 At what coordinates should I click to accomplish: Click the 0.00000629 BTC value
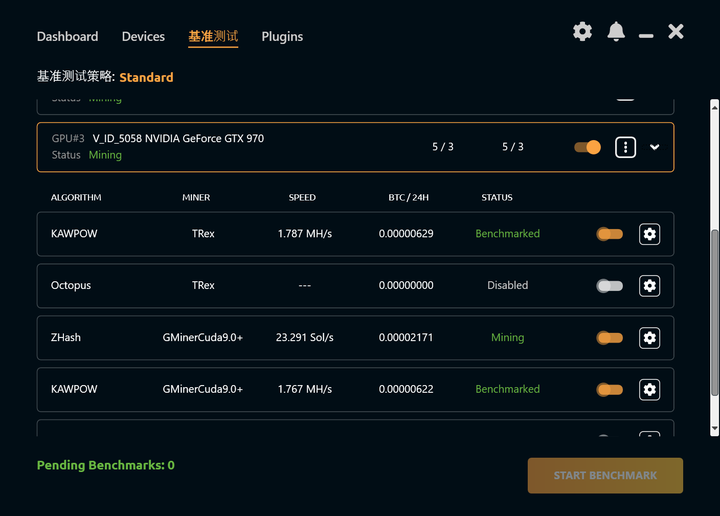pos(406,234)
